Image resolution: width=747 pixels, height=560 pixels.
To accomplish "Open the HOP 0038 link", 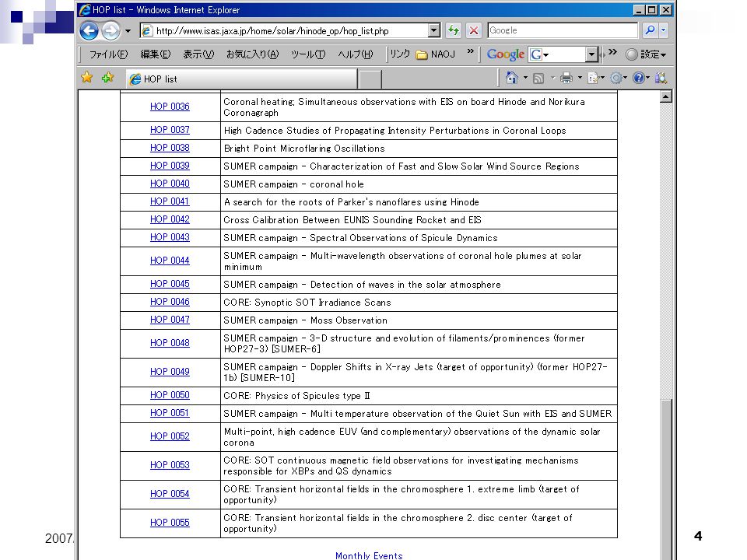I will tap(170, 148).
